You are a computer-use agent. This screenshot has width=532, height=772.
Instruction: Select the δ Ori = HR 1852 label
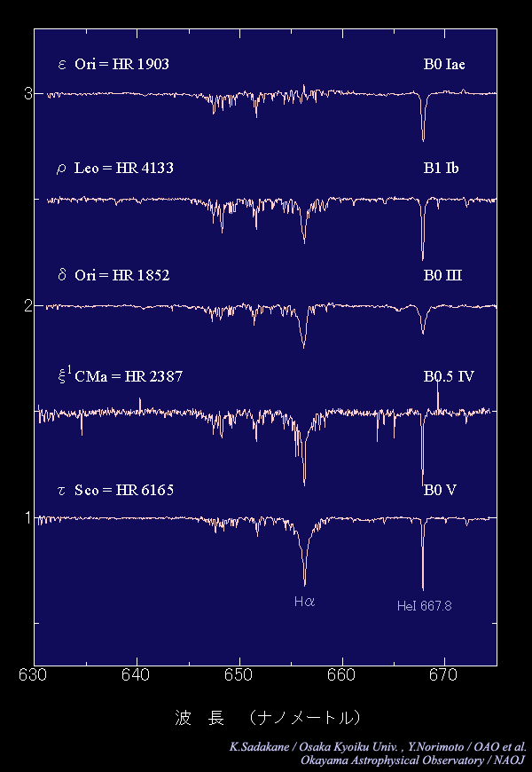113,275
